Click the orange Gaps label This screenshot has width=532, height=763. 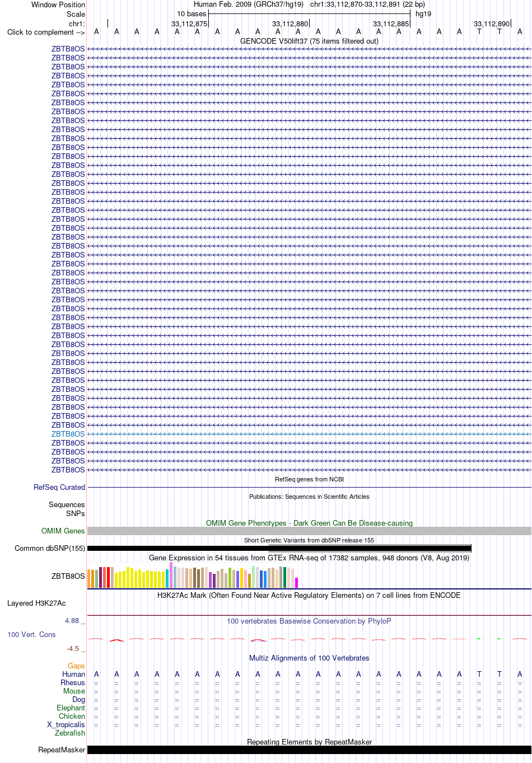76,666
